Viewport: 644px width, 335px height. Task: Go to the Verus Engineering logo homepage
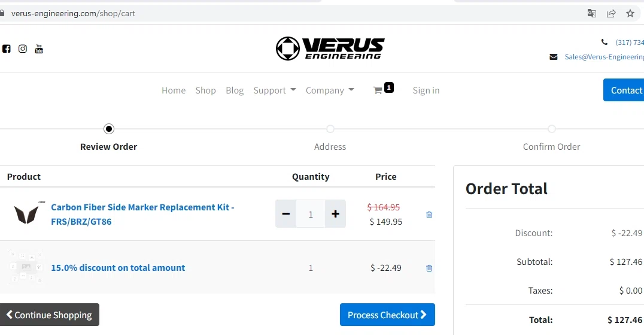pos(330,49)
